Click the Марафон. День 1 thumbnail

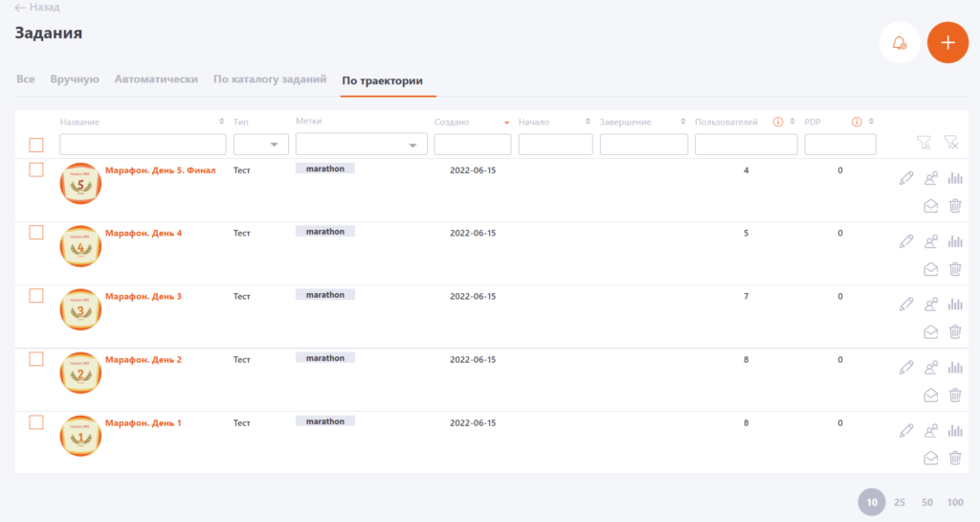click(80, 436)
